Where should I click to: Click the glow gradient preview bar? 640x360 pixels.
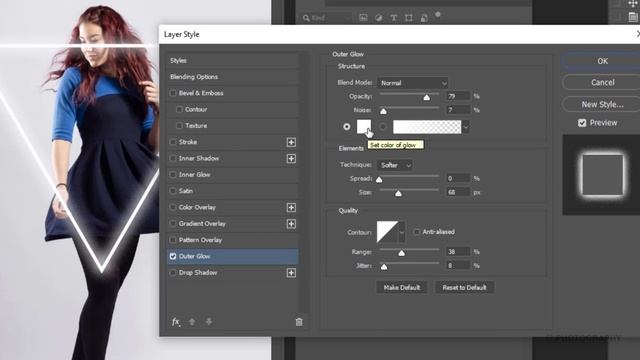tap(427, 127)
